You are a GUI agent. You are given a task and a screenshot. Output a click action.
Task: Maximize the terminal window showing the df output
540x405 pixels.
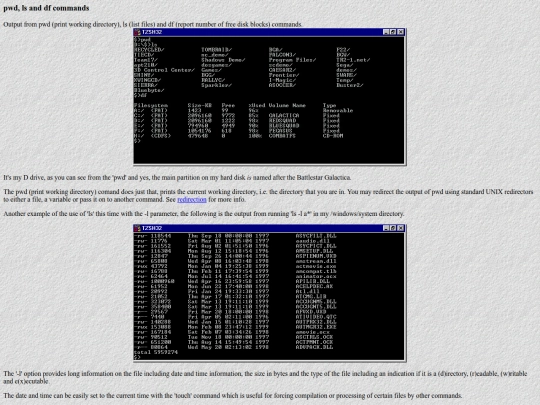[393, 32]
